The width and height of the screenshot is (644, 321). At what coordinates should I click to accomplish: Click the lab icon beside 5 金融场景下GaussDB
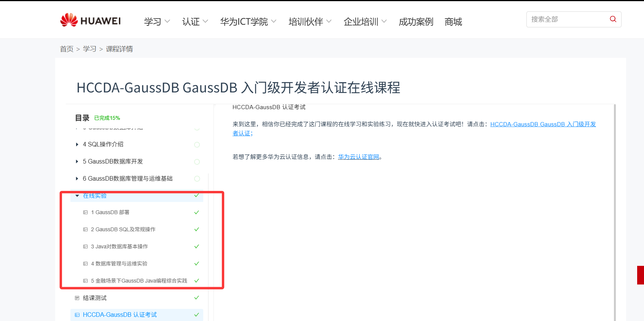[x=86, y=281]
